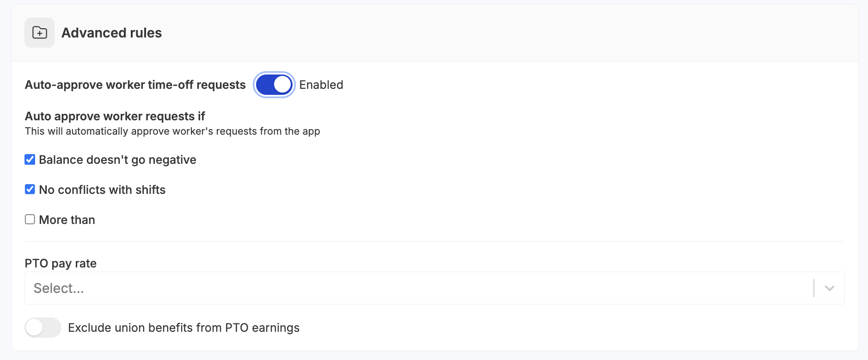Screen dimensions: 868x360
Task: Enable the Exclude union benefits toggle
Action: (x=43, y=328)
